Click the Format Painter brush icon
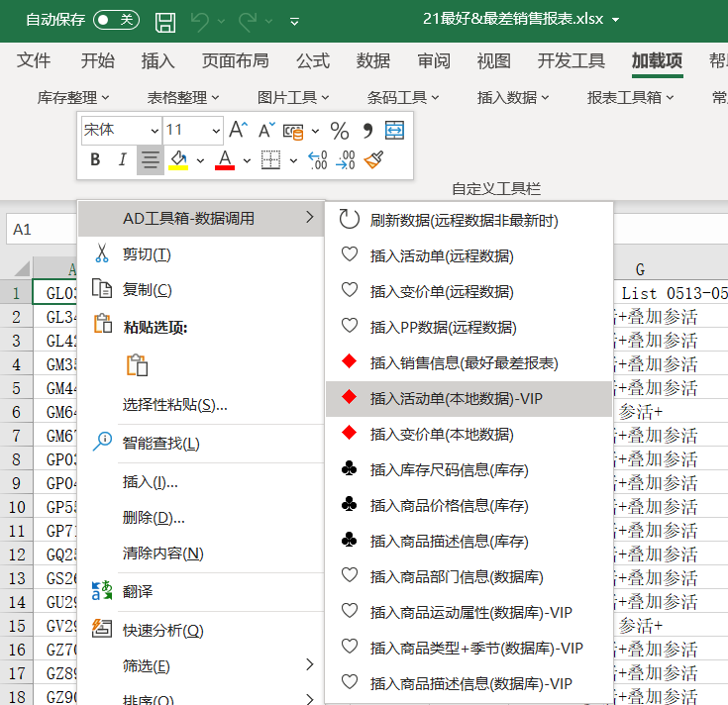 (373, 159)
